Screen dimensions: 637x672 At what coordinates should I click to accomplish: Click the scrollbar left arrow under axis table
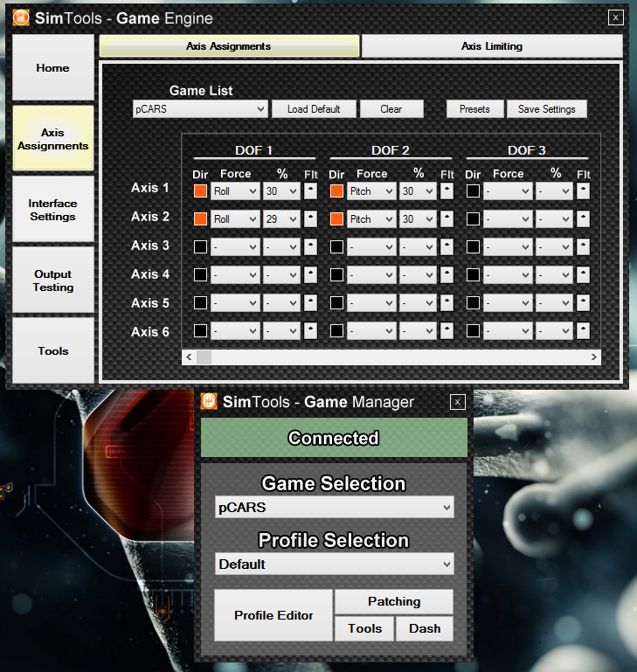coord(189,357)
